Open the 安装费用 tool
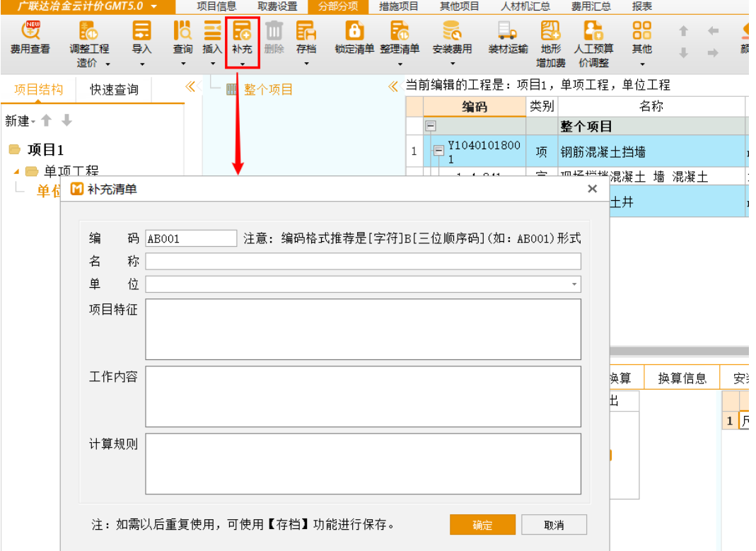The height and width of the screenshot is (551, 756). (452, 32)
